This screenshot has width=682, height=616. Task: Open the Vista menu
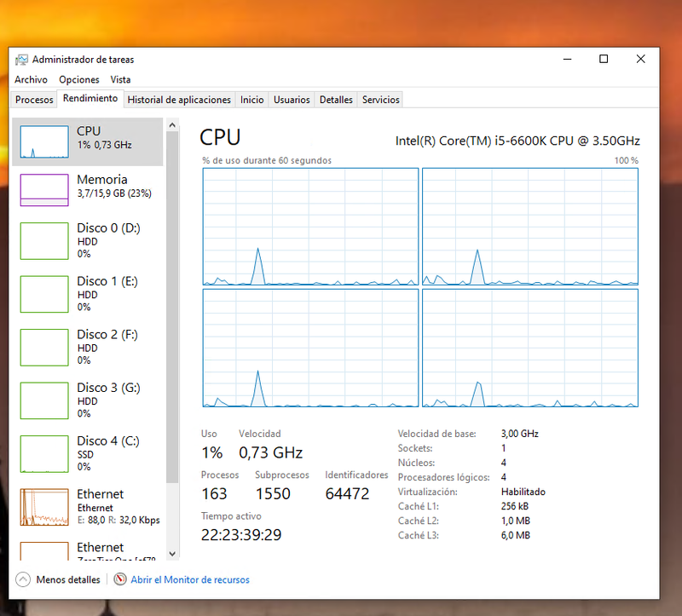point(120,79)
